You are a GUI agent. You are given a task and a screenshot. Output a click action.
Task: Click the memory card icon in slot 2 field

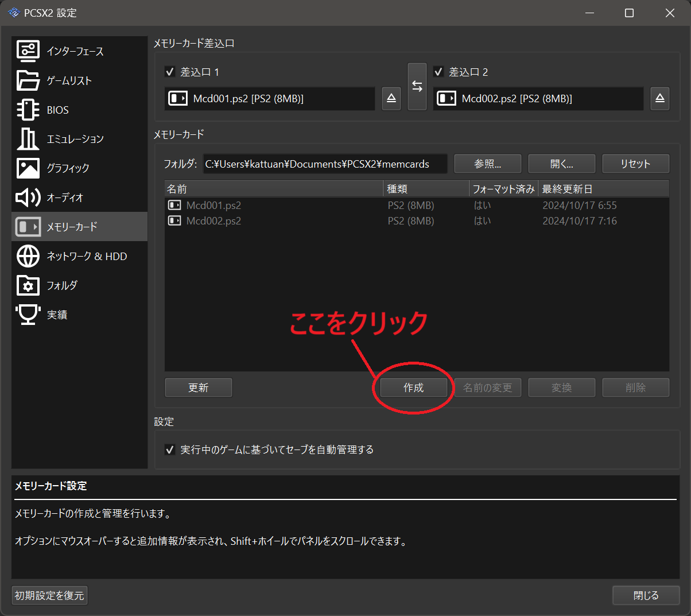coord(447,99)
